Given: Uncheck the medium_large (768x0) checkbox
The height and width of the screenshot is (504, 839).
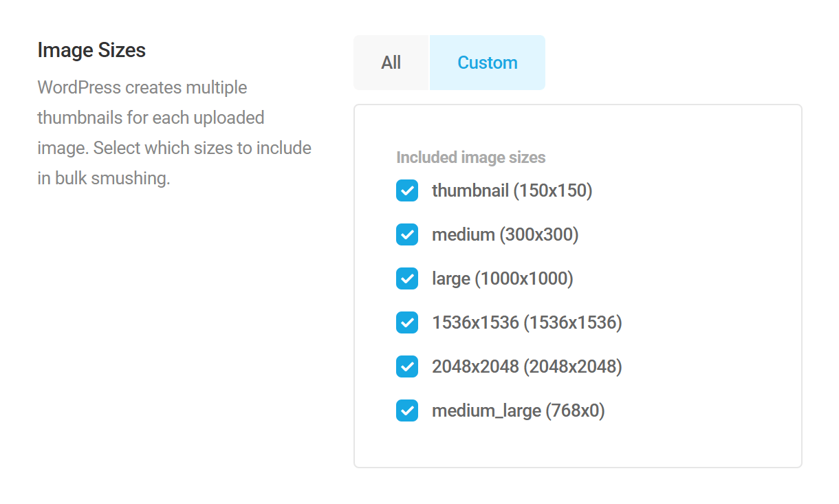Looking at the screenshot, I should 407,410.
